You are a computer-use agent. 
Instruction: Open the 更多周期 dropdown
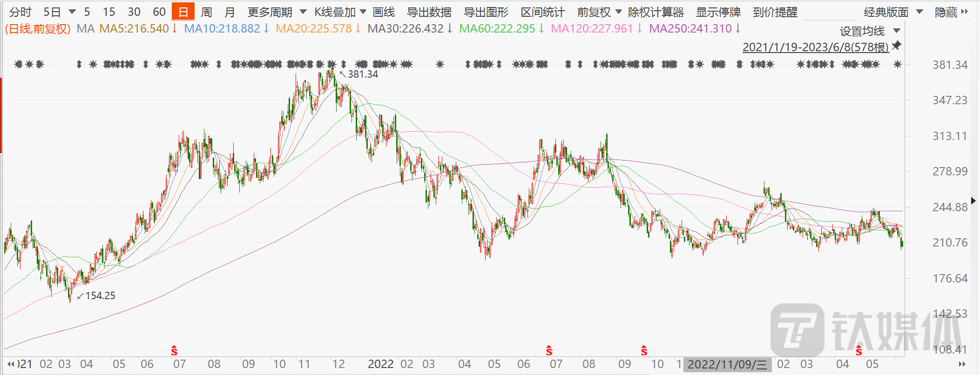pos(277,12)
